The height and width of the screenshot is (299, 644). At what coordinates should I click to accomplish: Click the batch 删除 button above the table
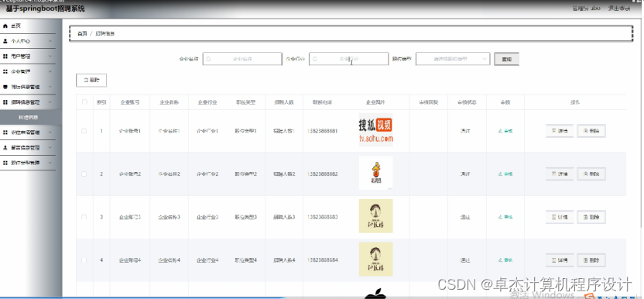click(91, 81)
